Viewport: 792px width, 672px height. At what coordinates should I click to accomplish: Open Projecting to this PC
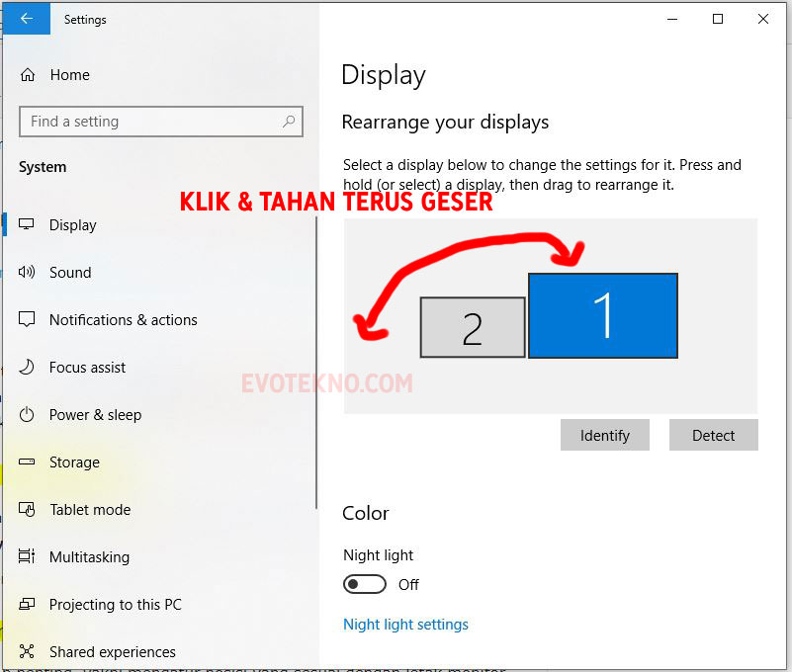click(115, 605)
